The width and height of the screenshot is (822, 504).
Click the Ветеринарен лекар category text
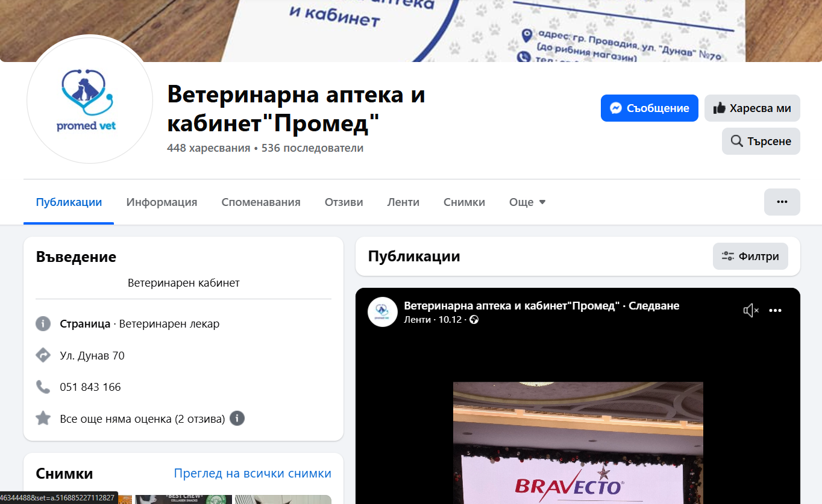point(169,324)
